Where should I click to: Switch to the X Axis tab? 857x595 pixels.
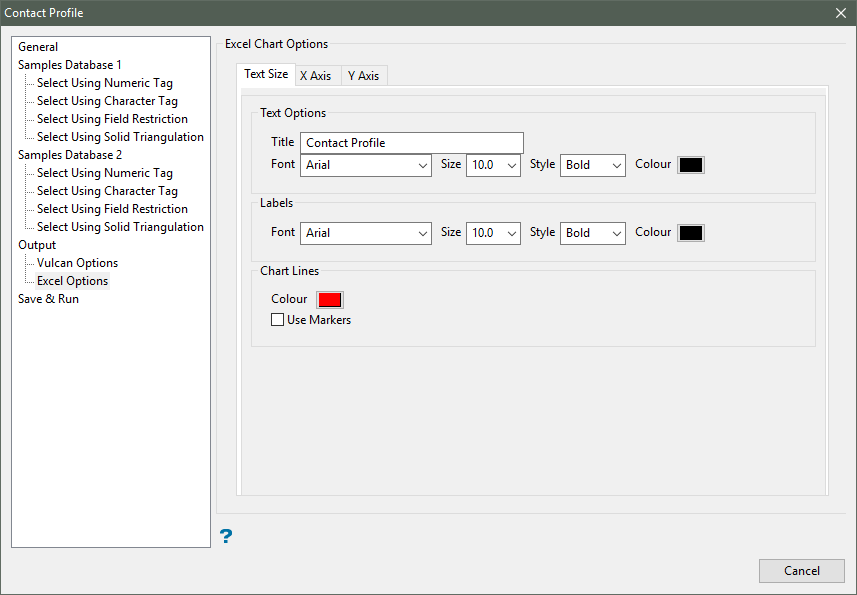(315, 76)
